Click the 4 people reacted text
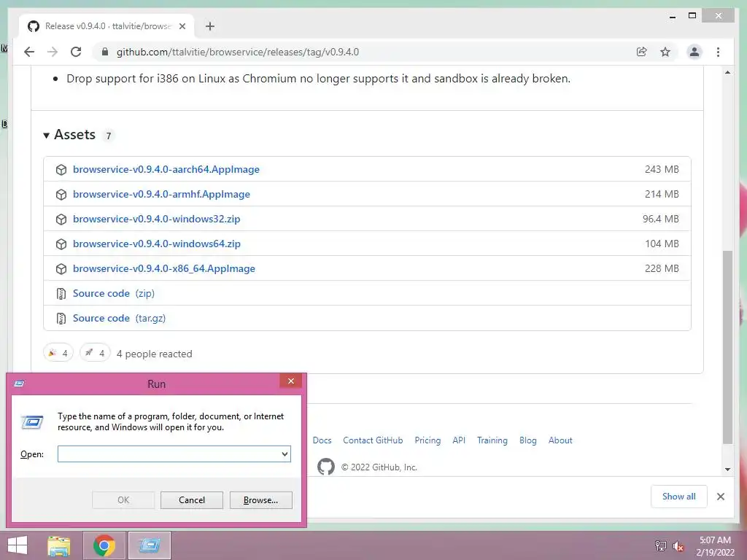747x560 pixels. point(155,354)
